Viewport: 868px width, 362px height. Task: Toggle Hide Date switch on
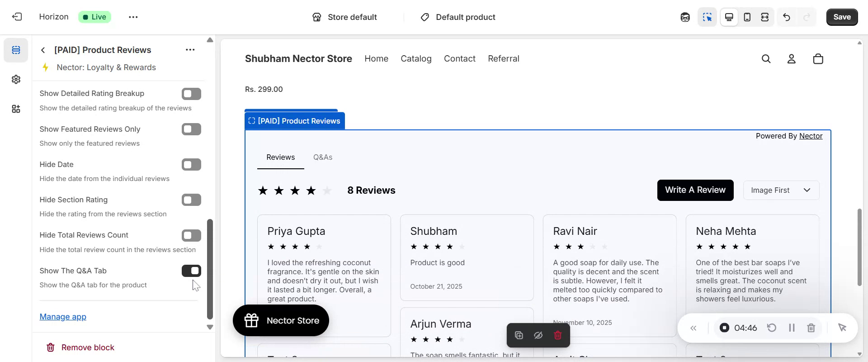(x=191, y=165)
